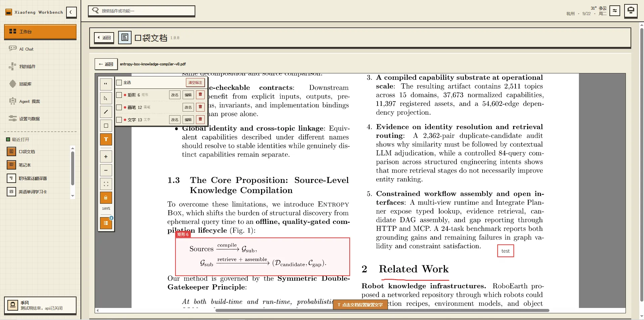The width and height of the screenshot is (644, 320).
Task: Open recent 英语单词学习卡 icon
Action: pyautogui.click(x=11, y=192)
